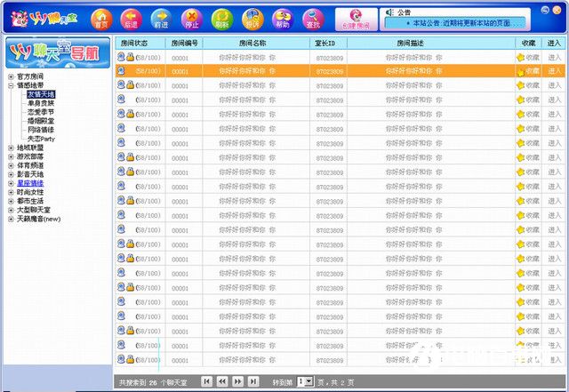Select 失恋Party in the navigation tree

42,139
